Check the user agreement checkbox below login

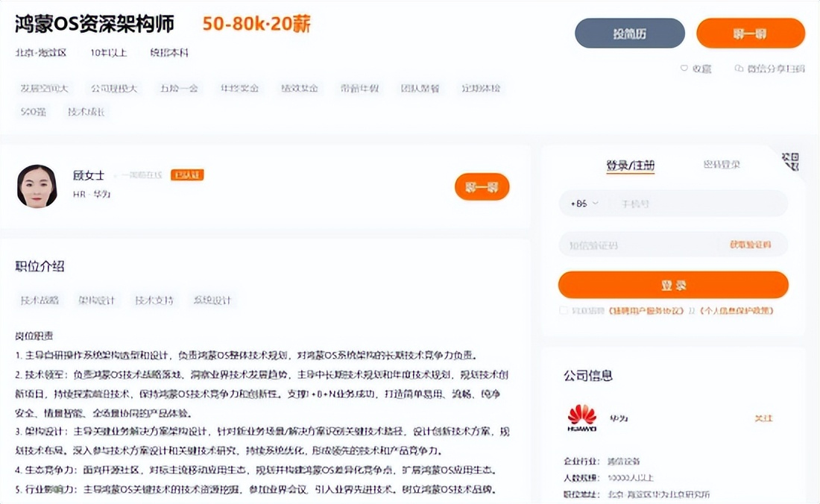564,309
